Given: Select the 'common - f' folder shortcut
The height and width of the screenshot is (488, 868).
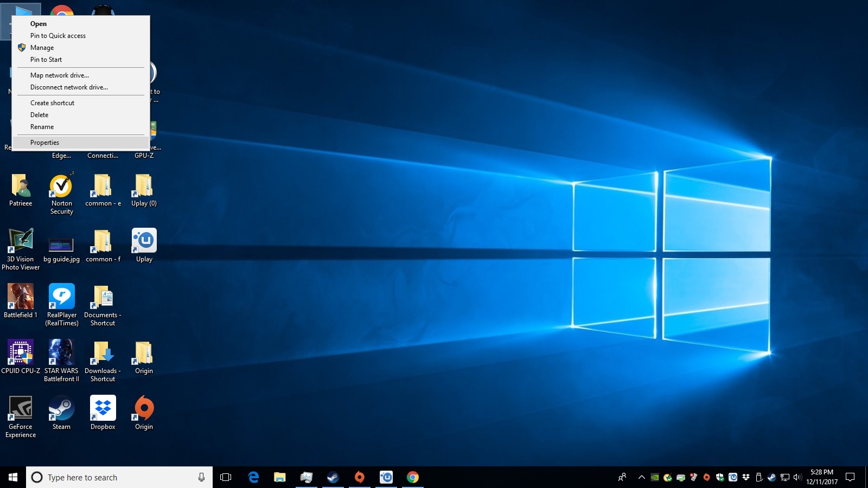Looking at the screenshot, I should [103, 246].
